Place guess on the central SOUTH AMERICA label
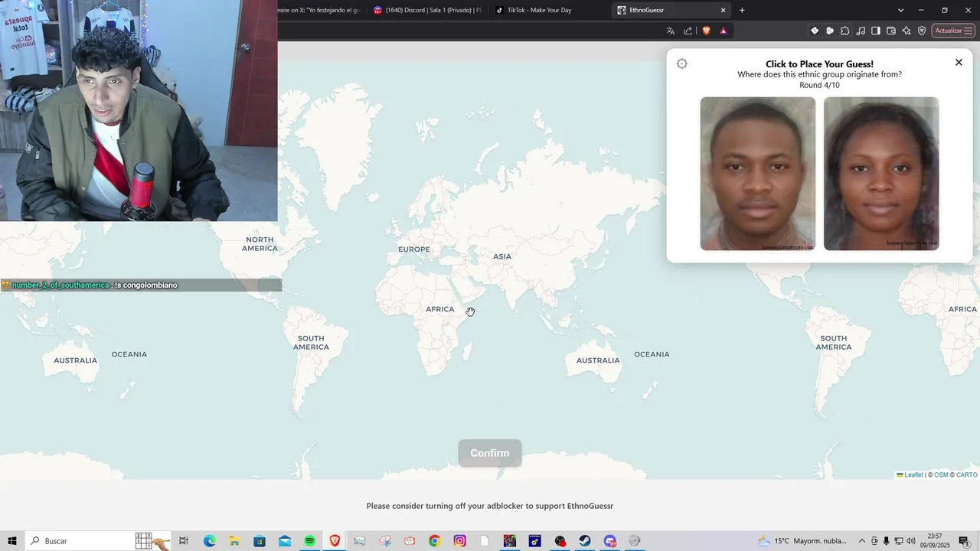The height and width of the screenshot is (551, 980). coord(311,342)
